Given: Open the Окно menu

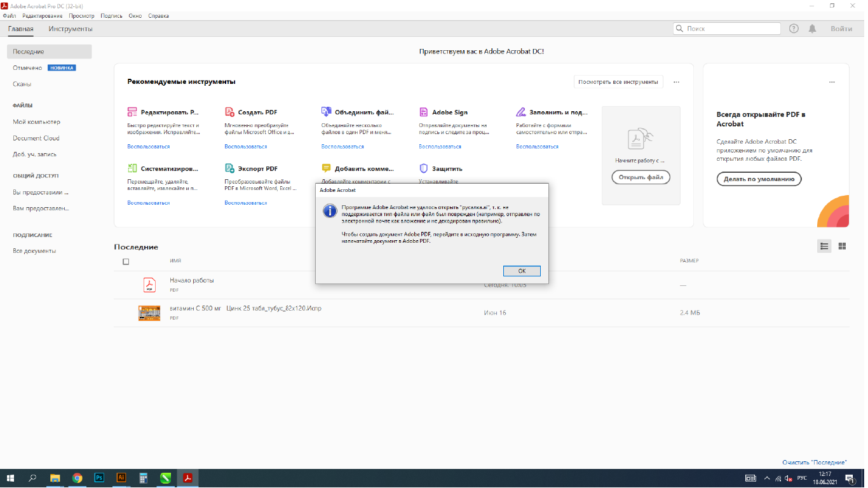Looking at the screenshot, I should (135, 15).
